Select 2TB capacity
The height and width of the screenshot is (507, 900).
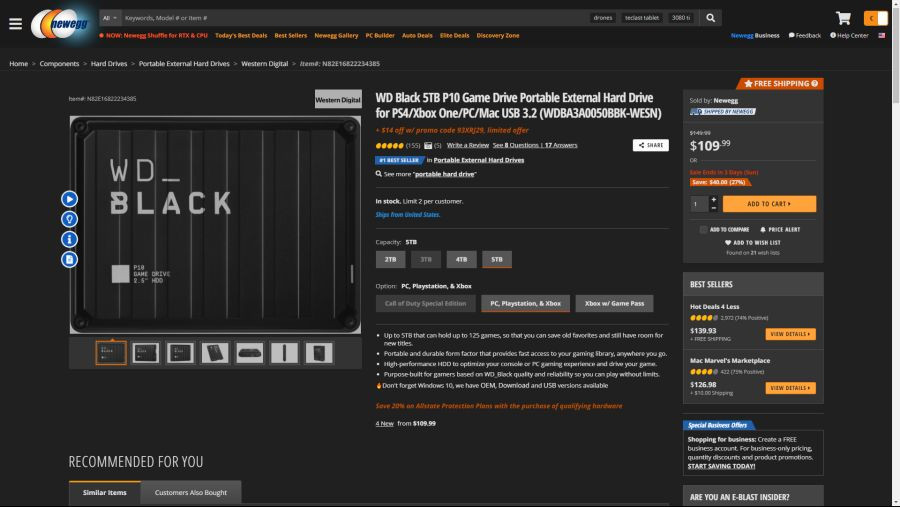pyautogui.click(x=390, y=260)
